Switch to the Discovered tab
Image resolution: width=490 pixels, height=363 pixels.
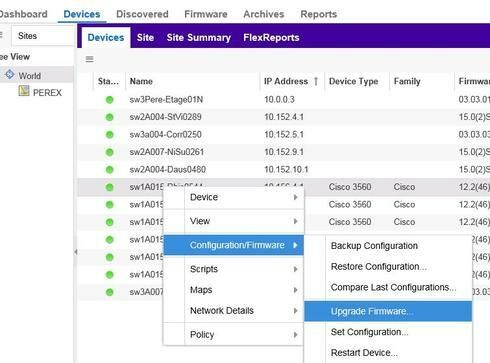point(142,14)
